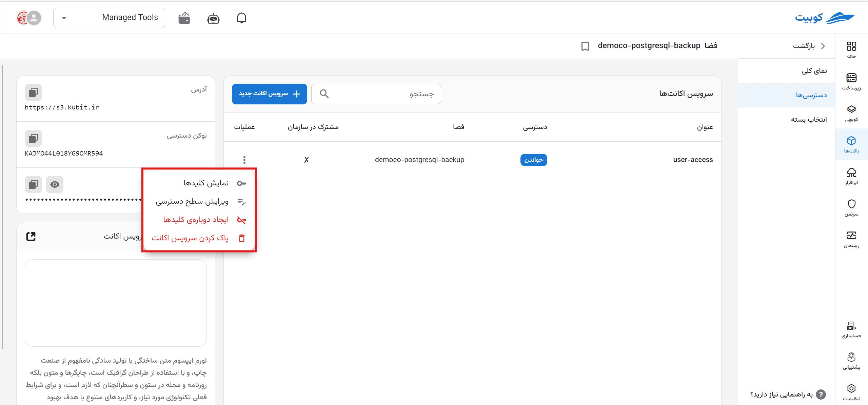Open پشتیبانی in the sidebar
The width and height of the screenshot is (868, 405).
[x=851, y=361]
